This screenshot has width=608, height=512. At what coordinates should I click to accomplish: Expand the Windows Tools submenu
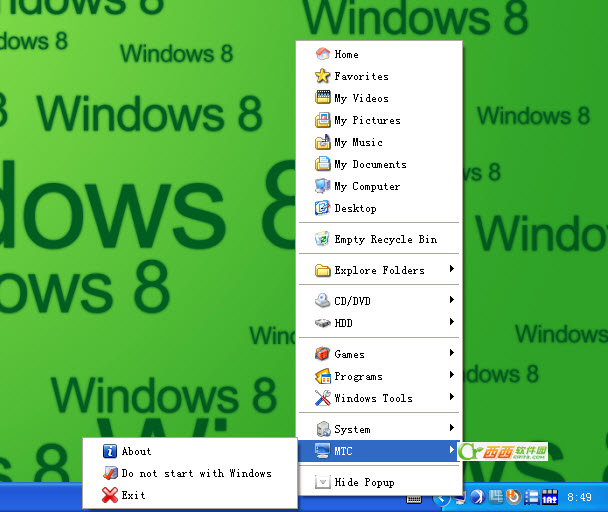tap(379, 398)
